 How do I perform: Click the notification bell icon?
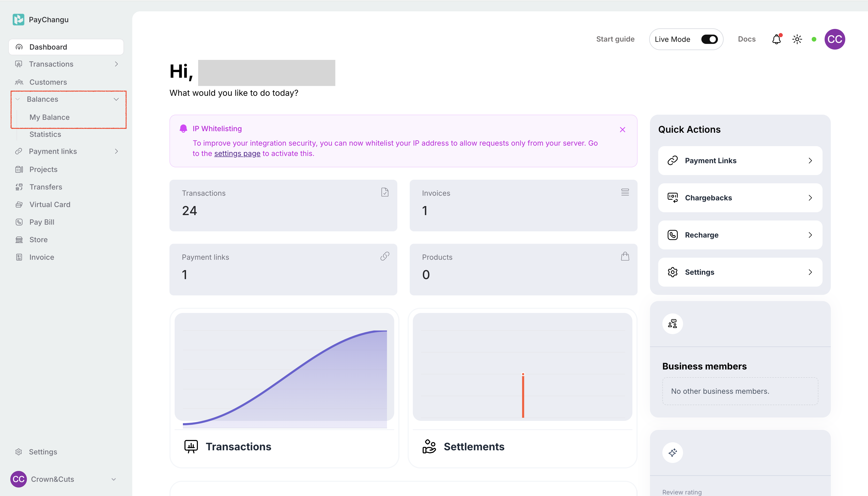point(776,39)
